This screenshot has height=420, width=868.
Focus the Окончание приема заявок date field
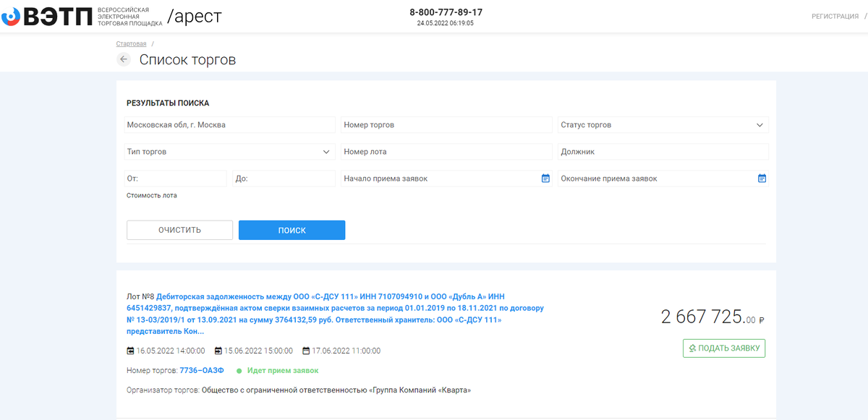pyautogui.click(x=663, y=179)
